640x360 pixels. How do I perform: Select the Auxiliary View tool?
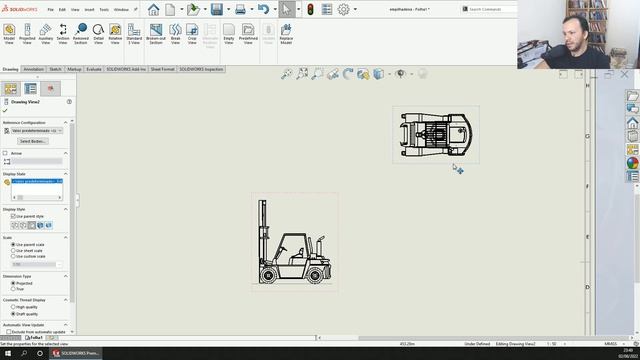(45, 34)
